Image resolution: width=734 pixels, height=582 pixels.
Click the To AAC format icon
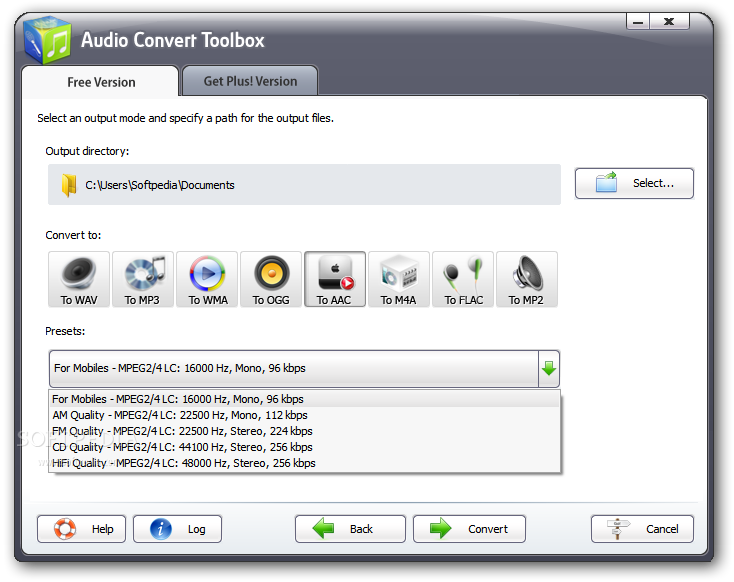coord(335,279)
